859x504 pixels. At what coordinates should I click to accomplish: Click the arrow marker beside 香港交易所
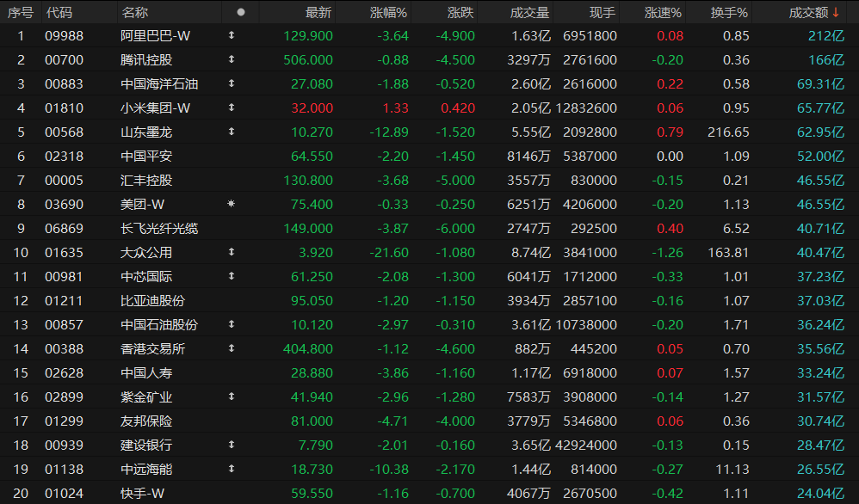click(231, 349)
